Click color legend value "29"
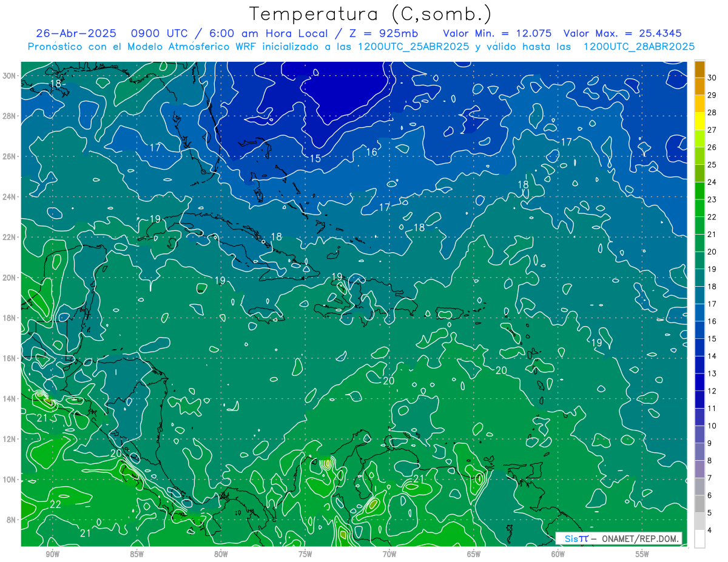 [712, 95]
